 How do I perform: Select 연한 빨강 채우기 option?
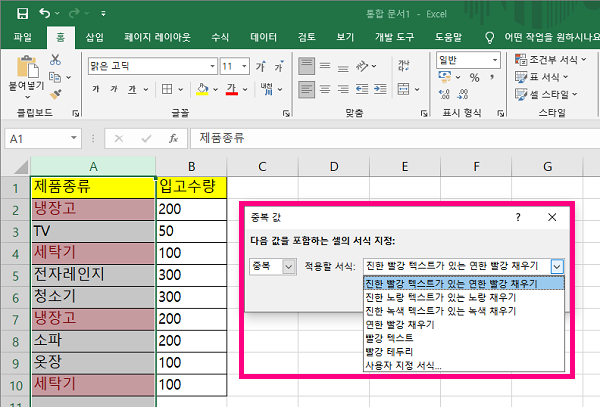tap(464, 325)
